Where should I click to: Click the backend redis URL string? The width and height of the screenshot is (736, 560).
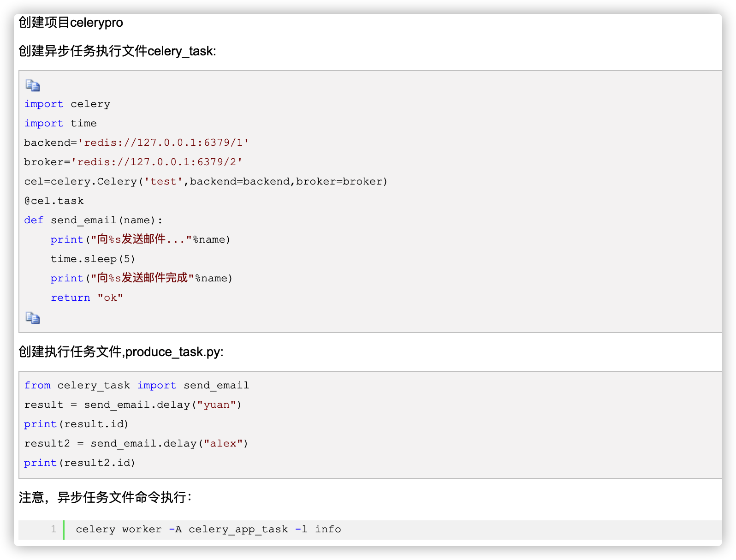(164, 143)
